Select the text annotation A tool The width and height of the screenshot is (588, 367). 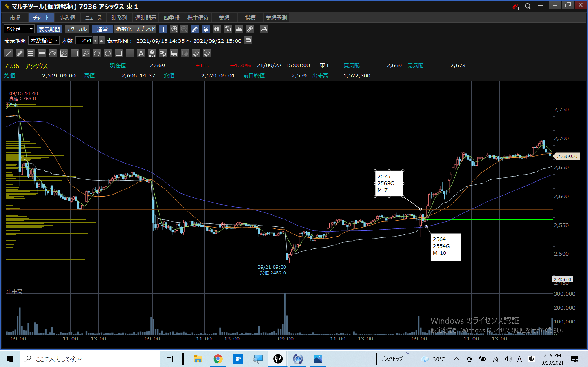(x=141, y=53)
